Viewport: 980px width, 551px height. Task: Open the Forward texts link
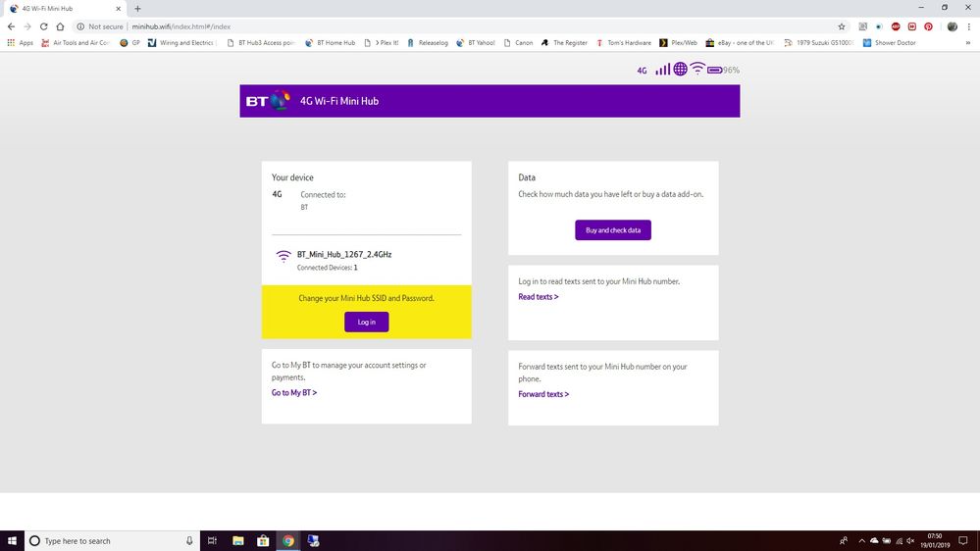tap(543, 394)
